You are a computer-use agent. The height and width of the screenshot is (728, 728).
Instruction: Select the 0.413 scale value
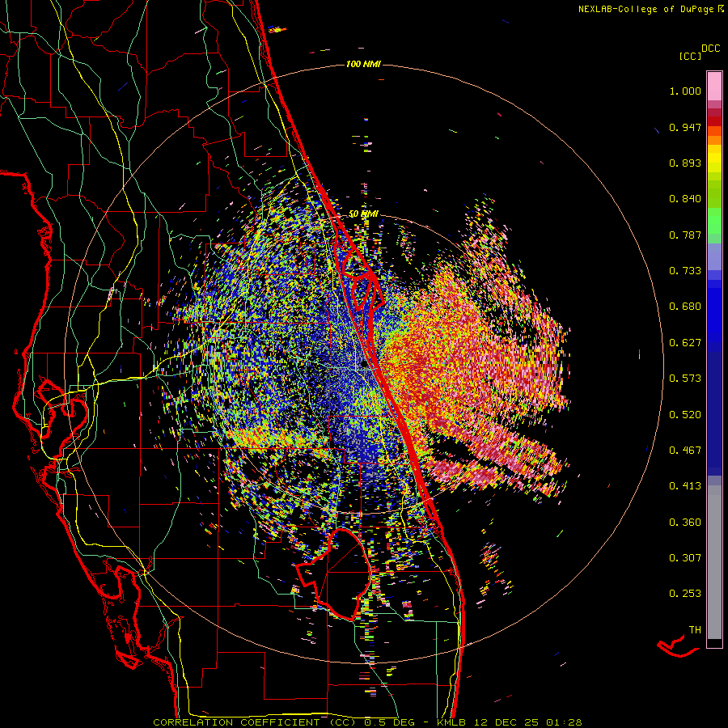(x=685, y=486)
